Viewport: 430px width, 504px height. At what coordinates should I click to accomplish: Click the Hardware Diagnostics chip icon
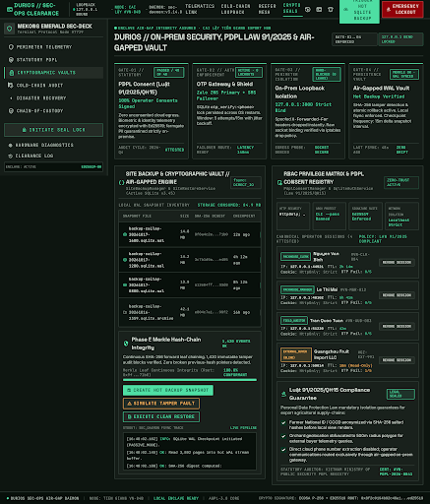pos(10,145)
